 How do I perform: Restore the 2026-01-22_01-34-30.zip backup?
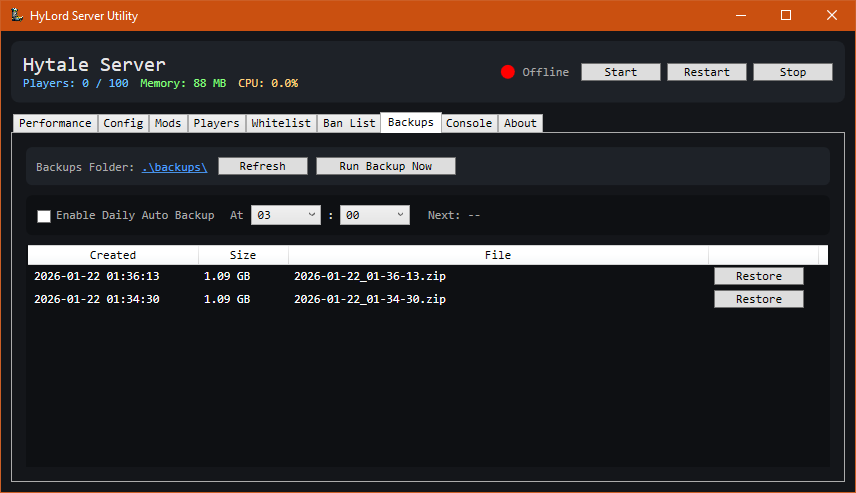pyautogui.click(x=759, y=299)
